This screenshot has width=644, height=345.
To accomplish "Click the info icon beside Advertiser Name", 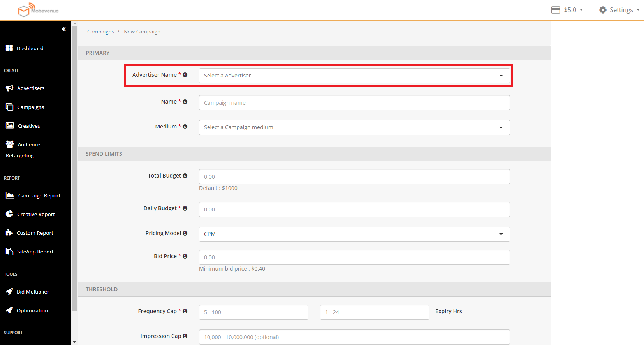I will tap(185, 75).
